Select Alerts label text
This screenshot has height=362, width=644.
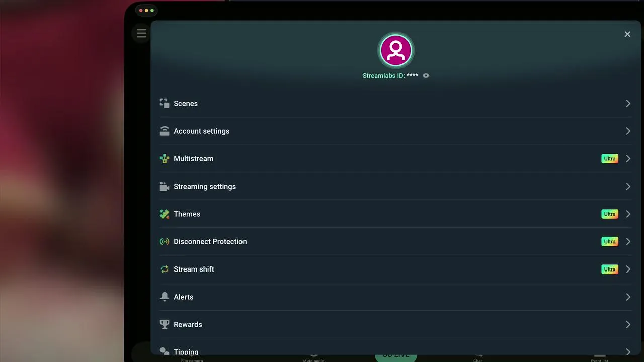(183, 297)
